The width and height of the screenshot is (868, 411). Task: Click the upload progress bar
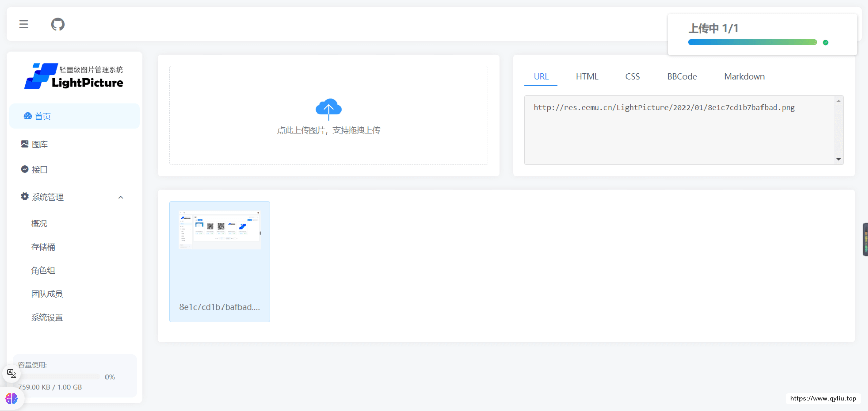tap(752, 42)
